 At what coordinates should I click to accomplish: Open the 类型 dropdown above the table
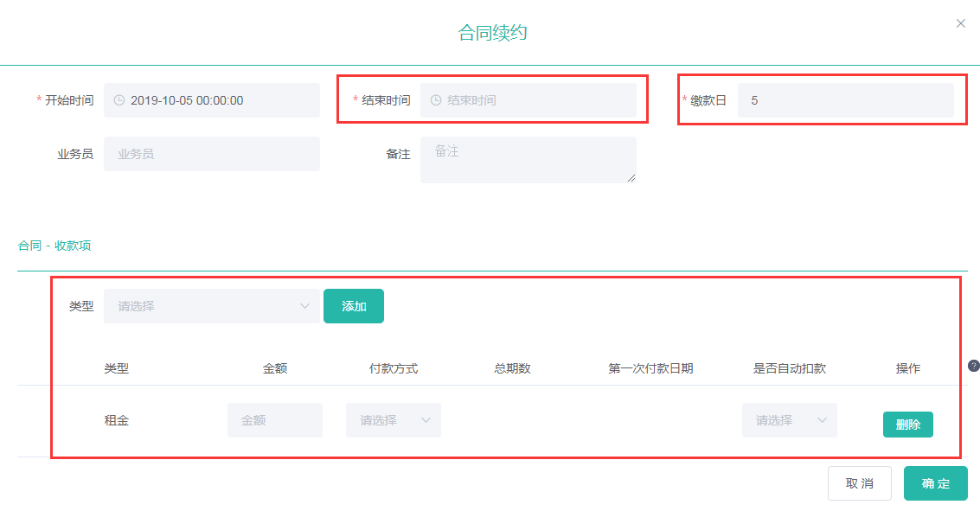212,306
